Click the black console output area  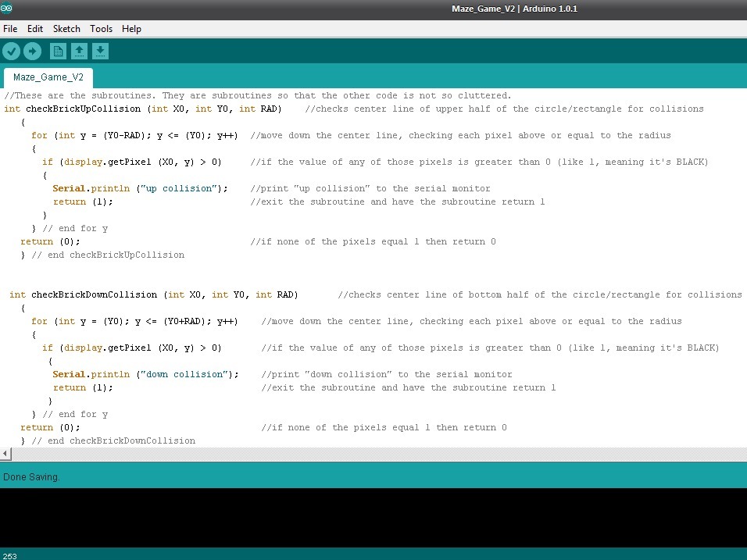click(x=373, y=518)
